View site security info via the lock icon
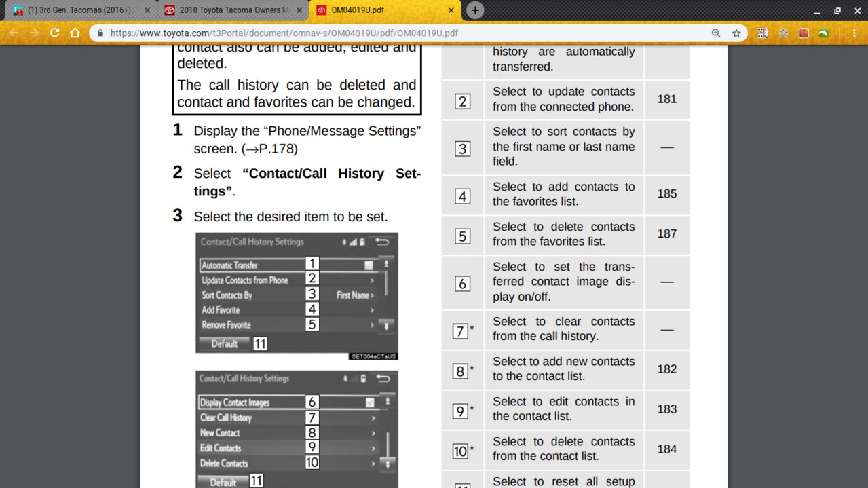The image size is (868, 488). (100, 33)
